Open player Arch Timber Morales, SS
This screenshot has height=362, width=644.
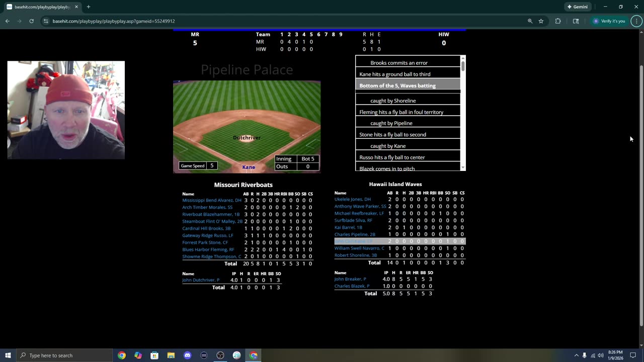(x=207, y=207)
